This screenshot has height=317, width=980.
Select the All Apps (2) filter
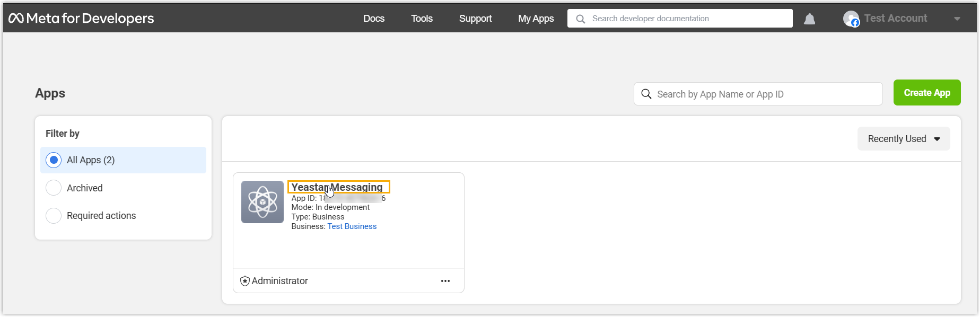[54, 160]
